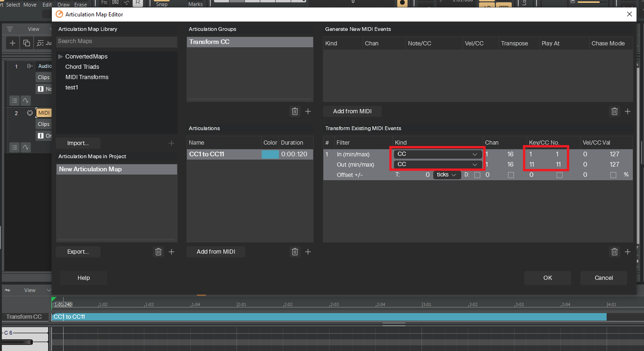Screen dimensions: 644x351
Task: Click the CC1 to CC11 color swatch
Action: tap(270, 154)
